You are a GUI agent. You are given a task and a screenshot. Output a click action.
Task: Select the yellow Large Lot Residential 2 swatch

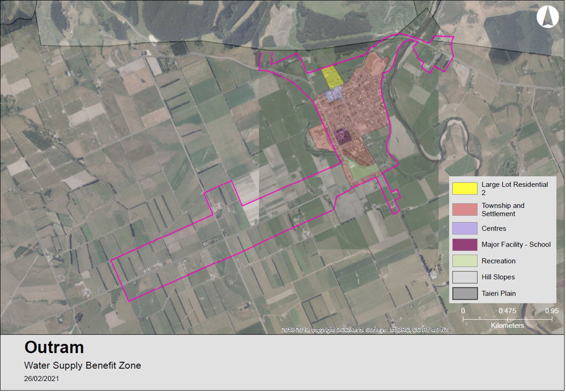coord(465,188)
